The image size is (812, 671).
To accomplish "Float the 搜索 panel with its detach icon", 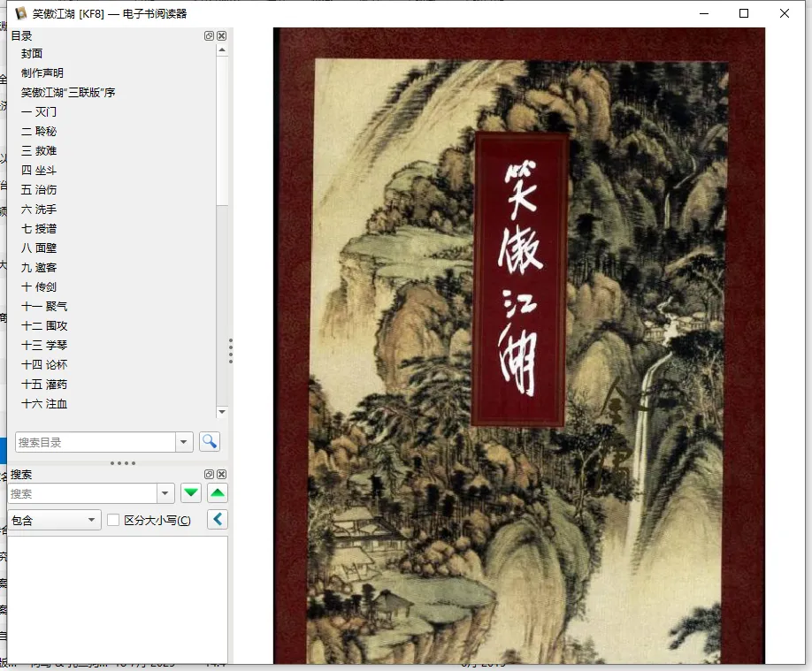I will tap(209, 474).
